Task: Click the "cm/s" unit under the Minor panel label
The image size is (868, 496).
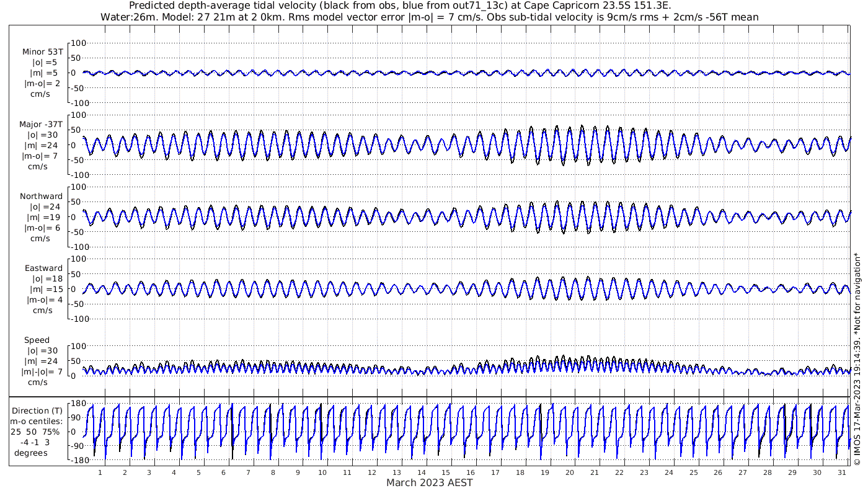Action: tap(40, 94)
